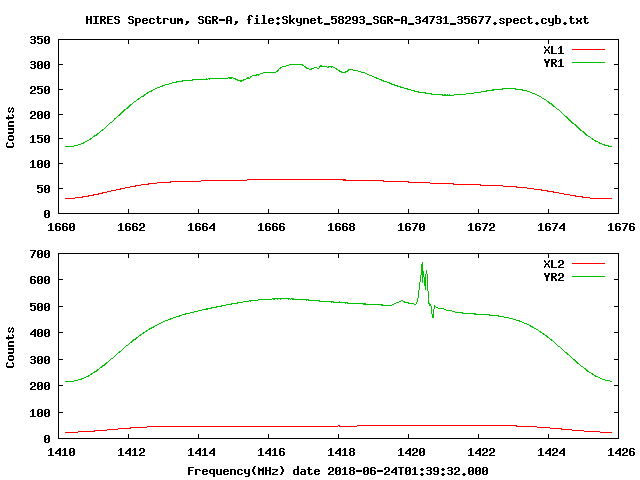Click the 1426 x-axis tick label
This screenshot has width=640, height=480.
click(x=621, y=452)
